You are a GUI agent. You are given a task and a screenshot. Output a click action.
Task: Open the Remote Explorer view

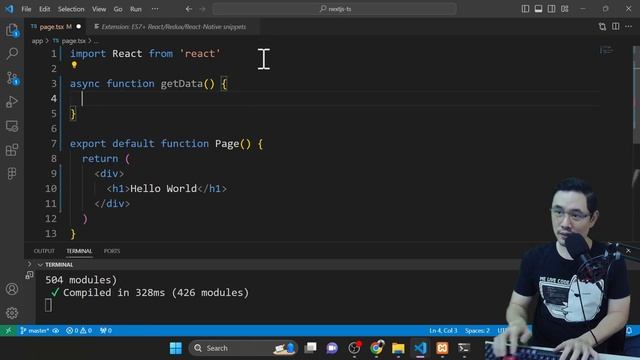(x=12, y=126)
